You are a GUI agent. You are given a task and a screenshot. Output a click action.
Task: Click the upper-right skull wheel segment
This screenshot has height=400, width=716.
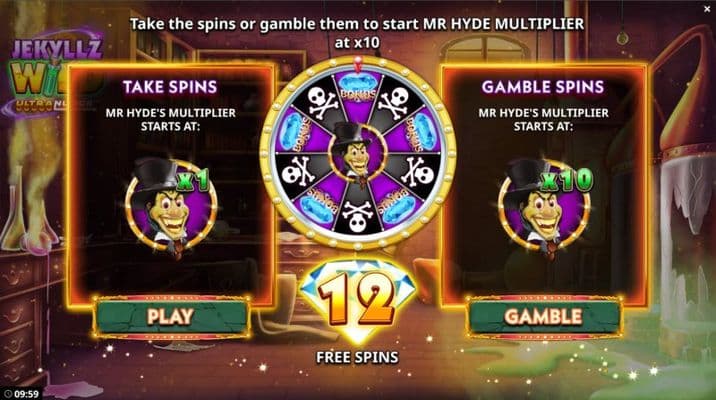pos(394,102)
